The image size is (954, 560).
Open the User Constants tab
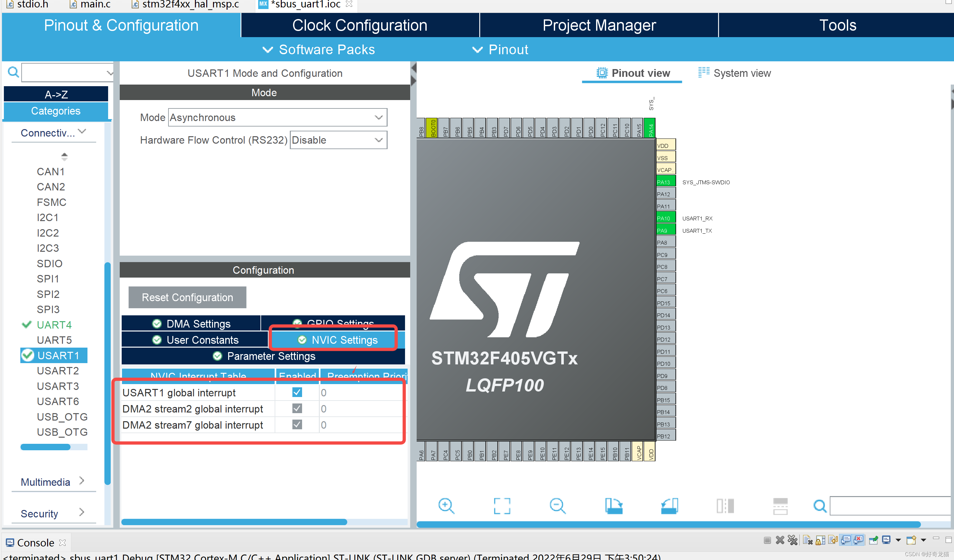click(195, 340)
